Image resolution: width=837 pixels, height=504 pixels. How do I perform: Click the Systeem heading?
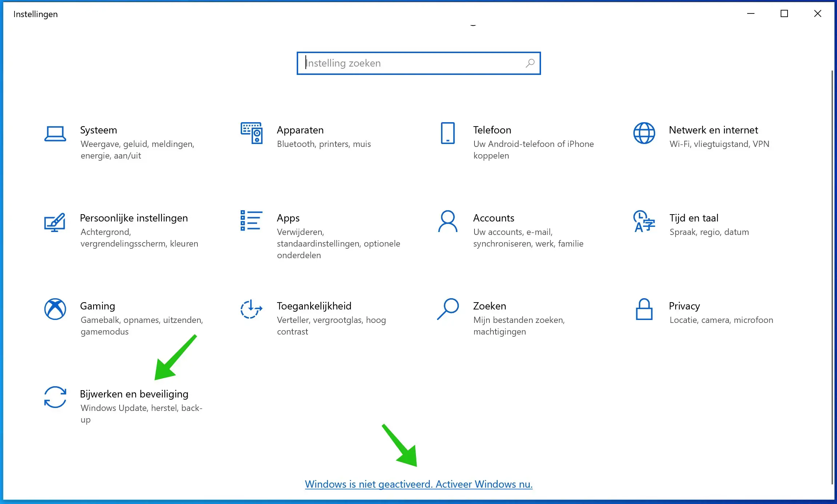pos(99,130)
